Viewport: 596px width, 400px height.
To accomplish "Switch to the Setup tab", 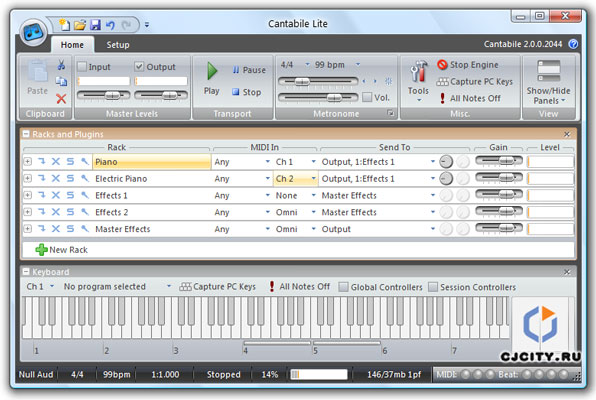I will (118, 45).
